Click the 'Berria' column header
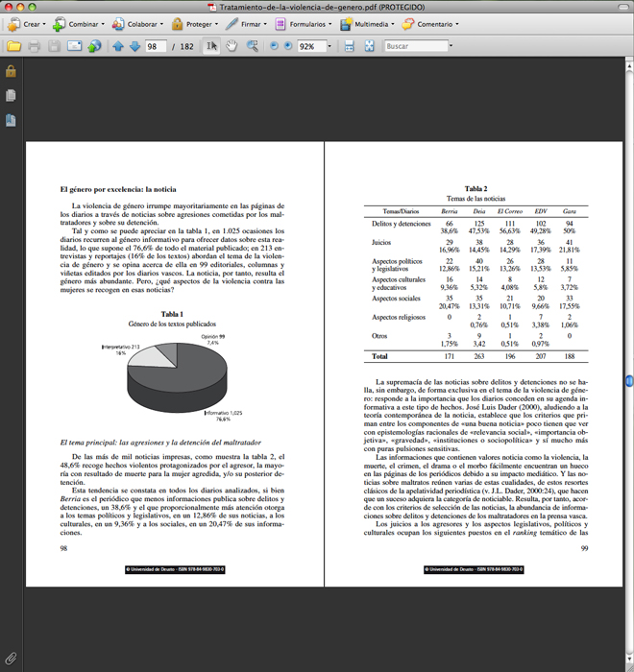 tap(450, 211)
